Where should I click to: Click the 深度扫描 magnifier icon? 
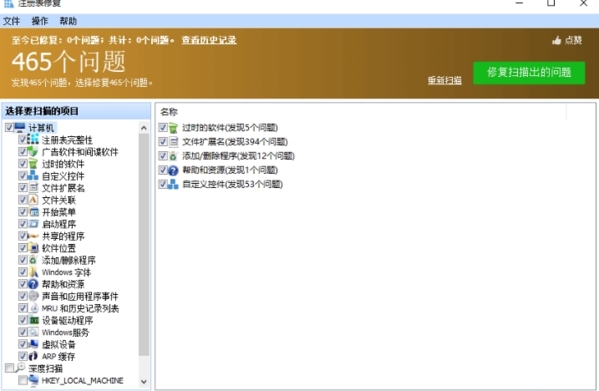[x=20, y=368]
